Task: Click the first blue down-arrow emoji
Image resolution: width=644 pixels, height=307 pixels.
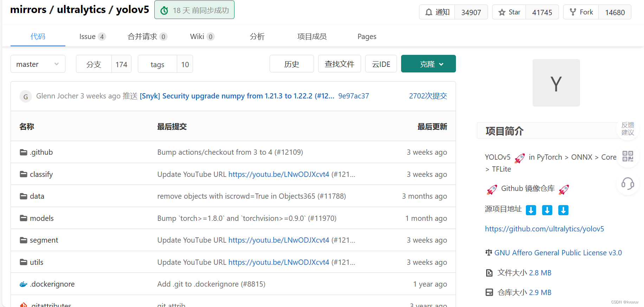Action: click(531, 210)
